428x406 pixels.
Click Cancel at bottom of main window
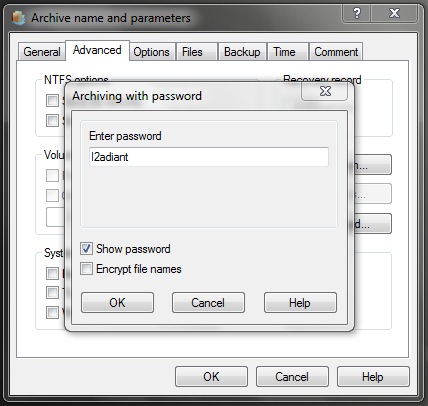(292, 377)
